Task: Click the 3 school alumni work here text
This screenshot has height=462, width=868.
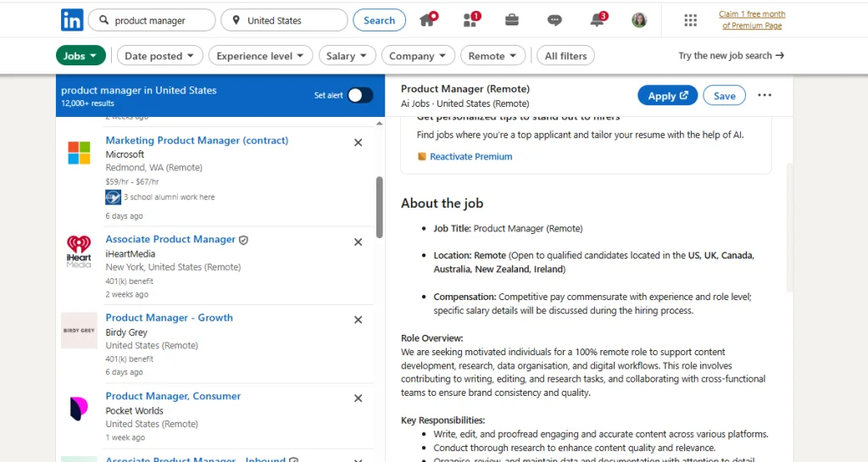Action: 170,197
